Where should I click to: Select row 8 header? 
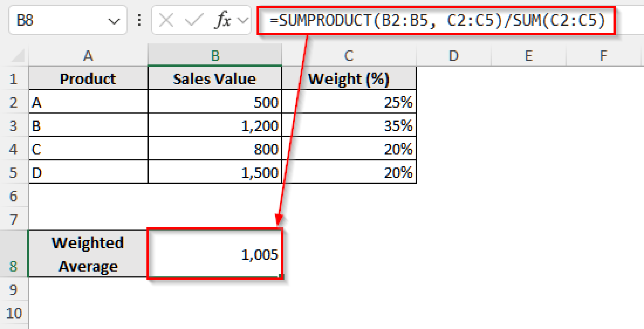[13, 266]
